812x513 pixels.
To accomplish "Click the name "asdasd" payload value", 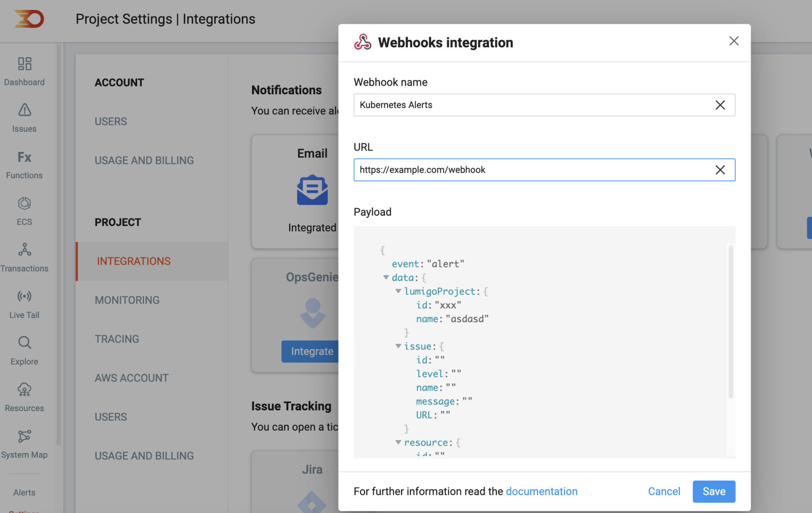I will [x=467, y=319].
